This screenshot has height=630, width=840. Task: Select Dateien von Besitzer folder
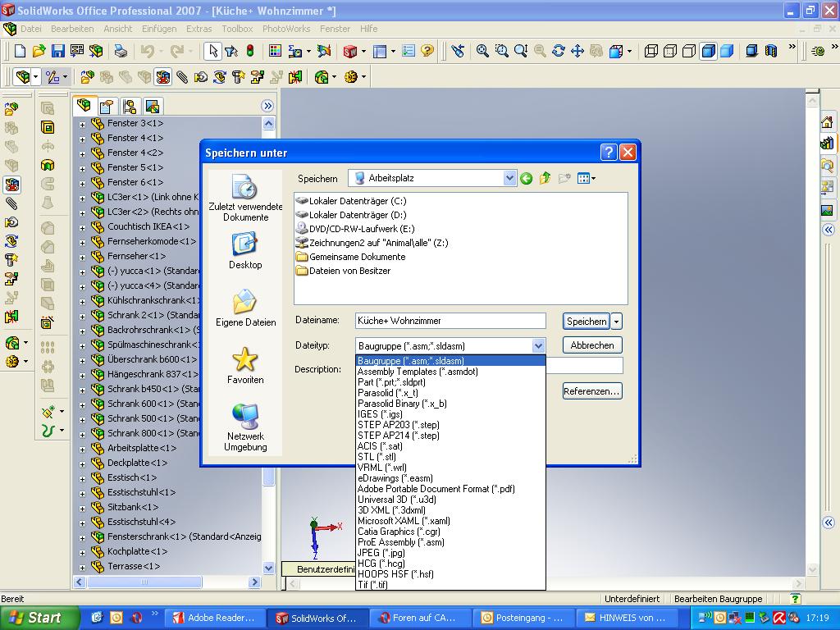(344, 271)
